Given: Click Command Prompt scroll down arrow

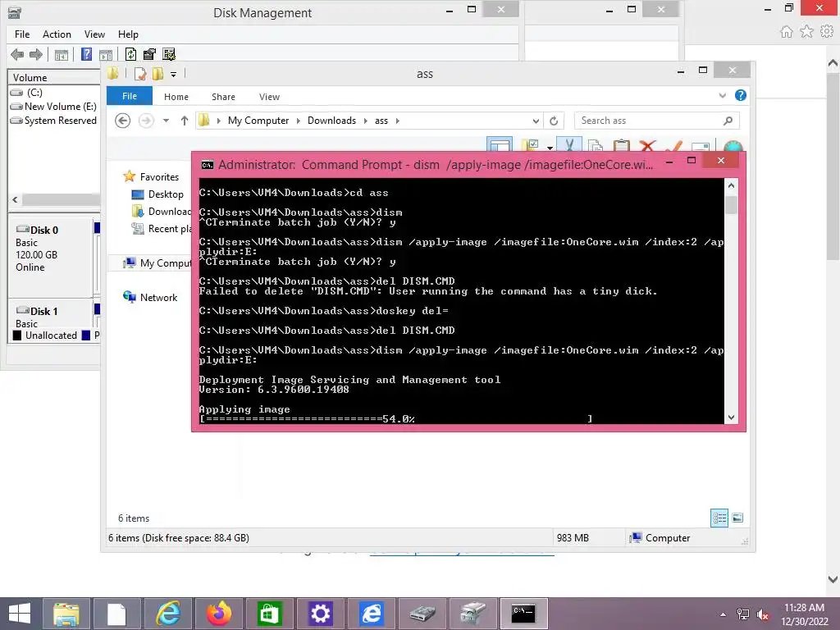Looking at the screenshot, I should pyautogui.click(x=731, y=418).
